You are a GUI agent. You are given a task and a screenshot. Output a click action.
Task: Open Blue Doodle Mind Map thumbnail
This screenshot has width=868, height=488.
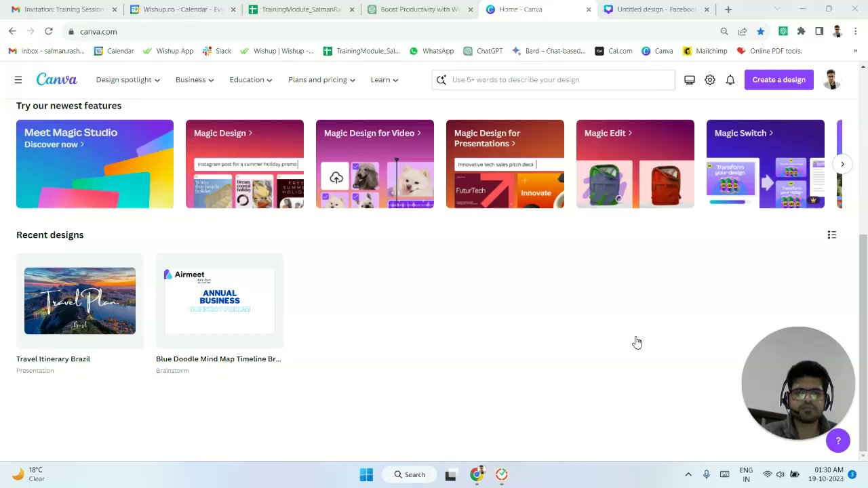click(220, 301)
